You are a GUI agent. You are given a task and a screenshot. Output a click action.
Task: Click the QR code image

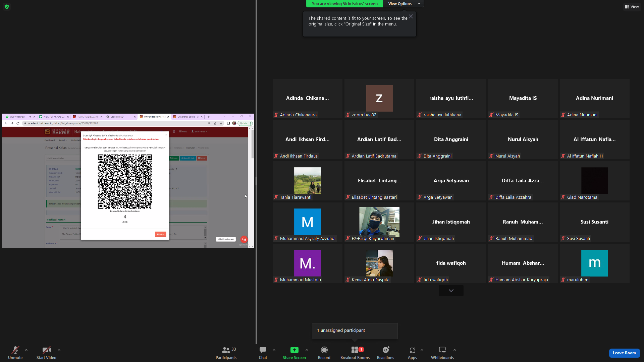click(125, 182)
